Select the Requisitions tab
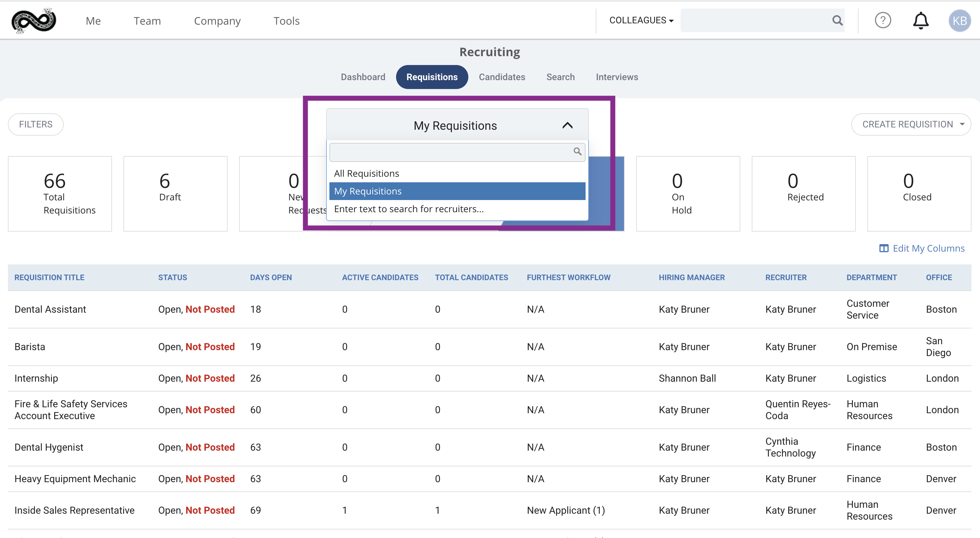The image size is (980, 538). [x=432, y=77]
